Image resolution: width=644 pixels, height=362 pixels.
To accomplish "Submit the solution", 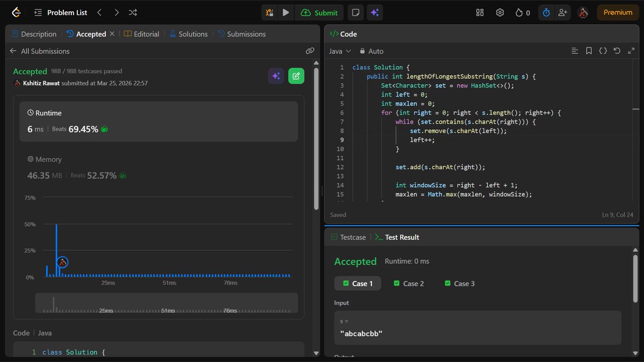I will pyautogui.click(x=319, y=12).
